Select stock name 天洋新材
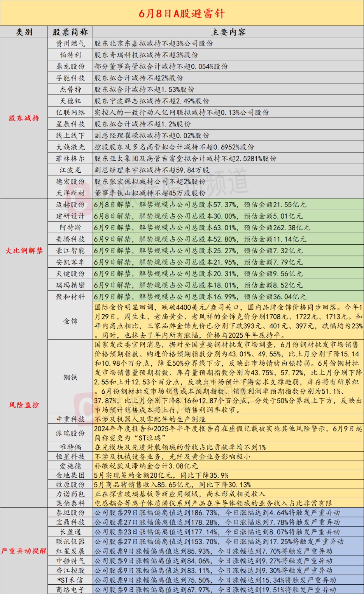This screenshot has height=594, width=364. pos(70,193)
